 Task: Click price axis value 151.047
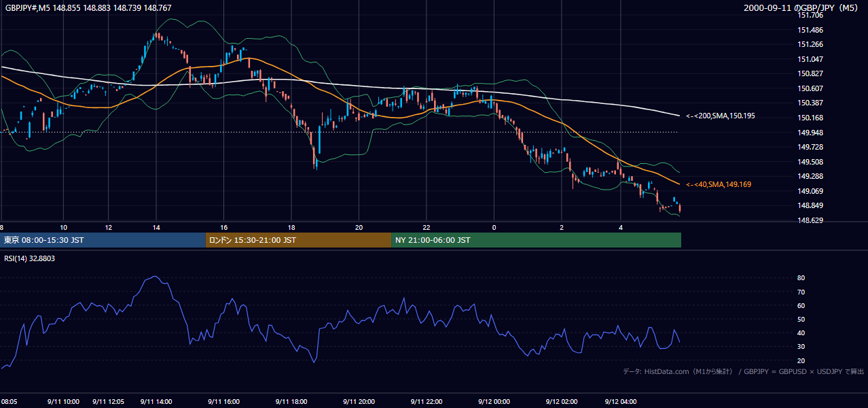click(x=810, y=59)
